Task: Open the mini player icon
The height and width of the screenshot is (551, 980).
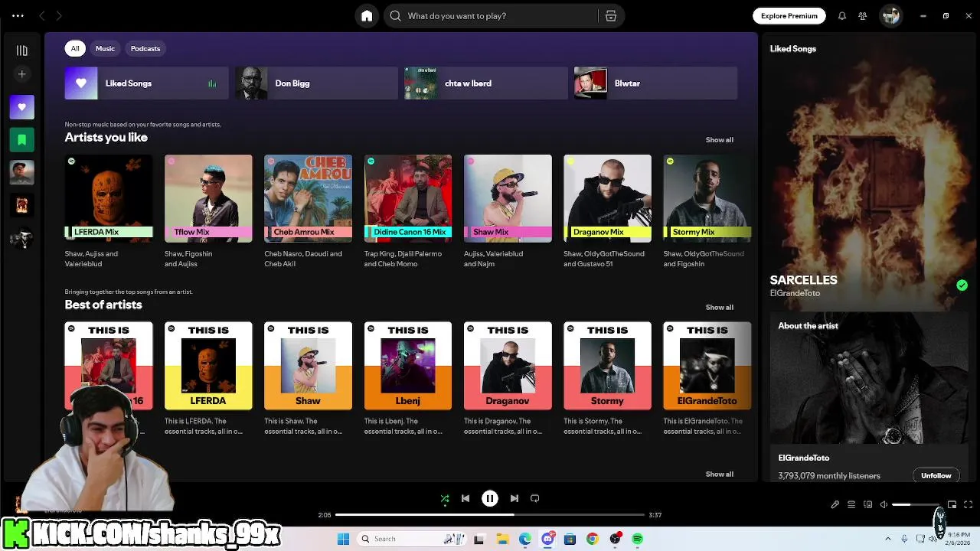Action: pyautogui.click(x=952, y=505)
